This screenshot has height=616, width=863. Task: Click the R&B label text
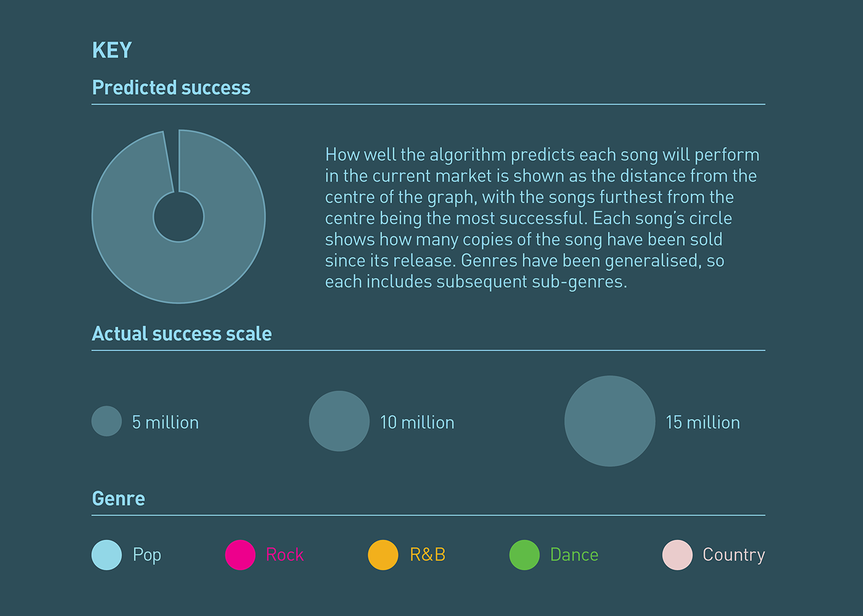[x=428, y=555]
